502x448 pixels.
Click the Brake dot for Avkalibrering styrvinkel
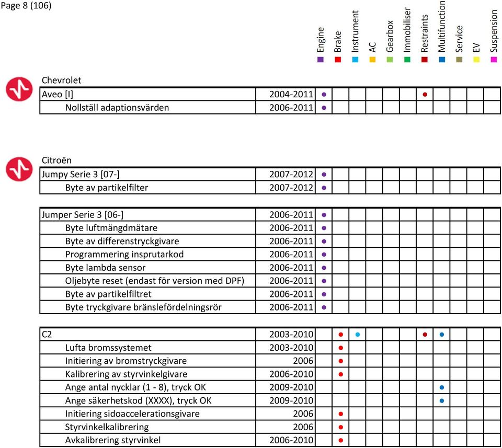340,440
